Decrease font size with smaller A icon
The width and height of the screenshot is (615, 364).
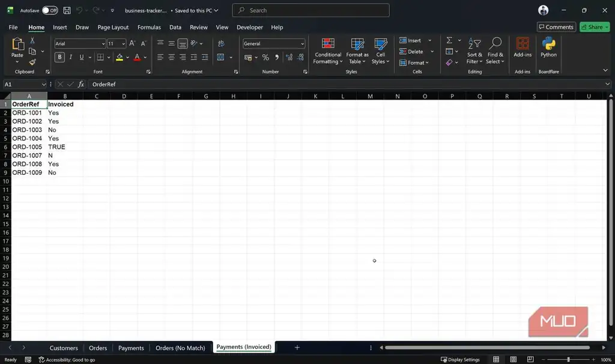(x=143, y=43)
